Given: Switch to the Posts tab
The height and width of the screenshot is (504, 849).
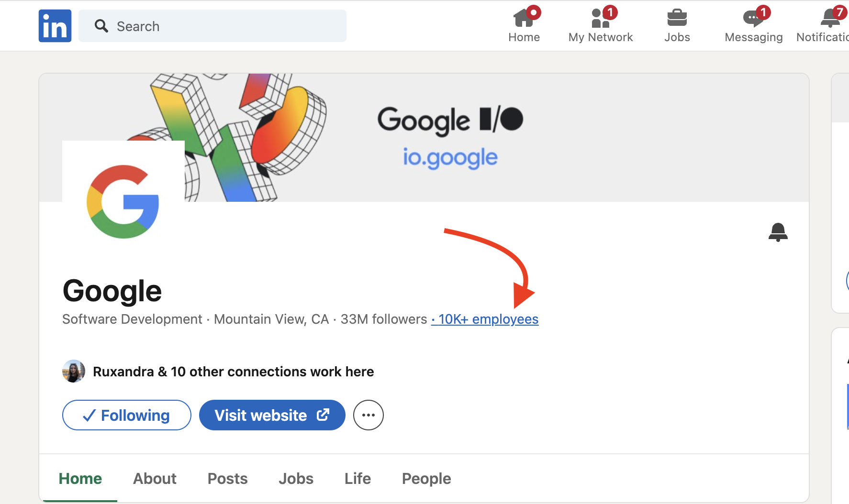Looking at the screenshot, I should (227, 479).
